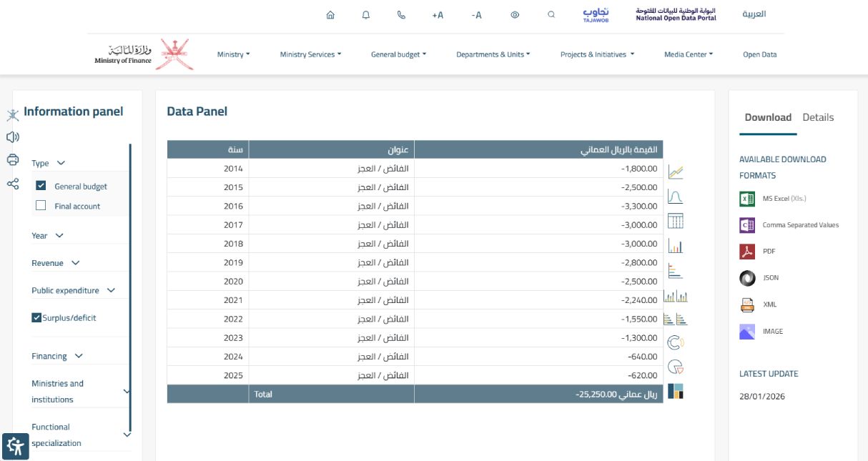Open the Media Center menu
The height and width of the screenshot is (461, 868).
689,54
